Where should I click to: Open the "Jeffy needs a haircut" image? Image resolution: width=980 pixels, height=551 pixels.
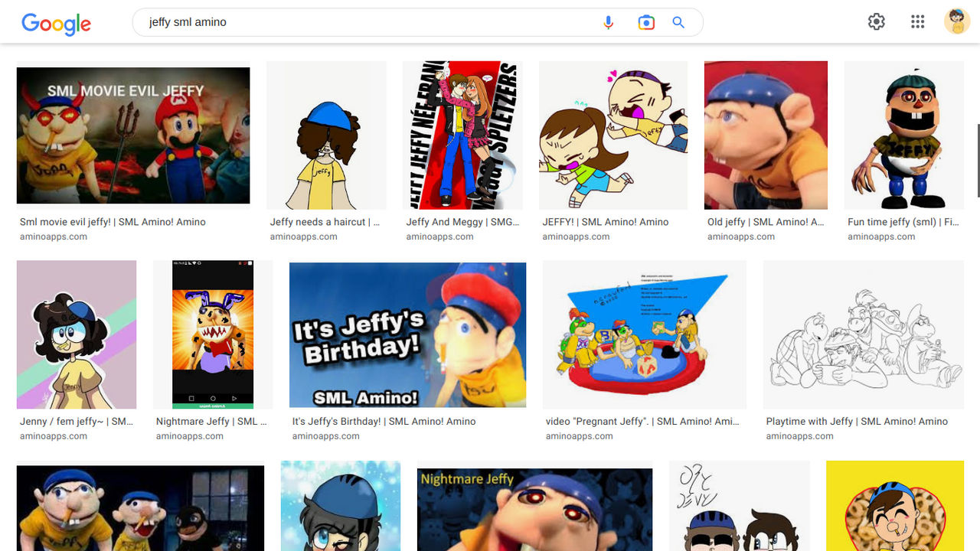(326, 135)
